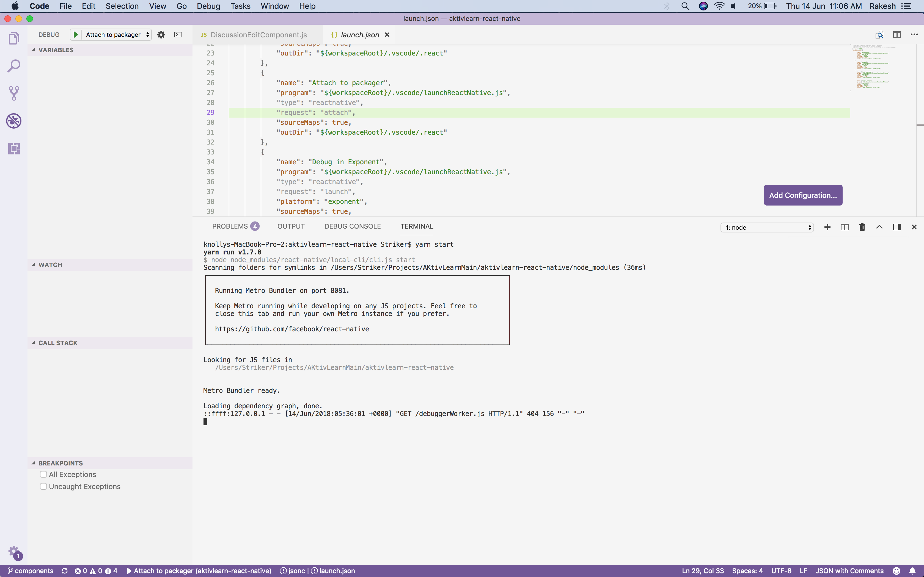Start debugging with the green play icon
This screenshot has width=924, height=577.
coord(76,34)
